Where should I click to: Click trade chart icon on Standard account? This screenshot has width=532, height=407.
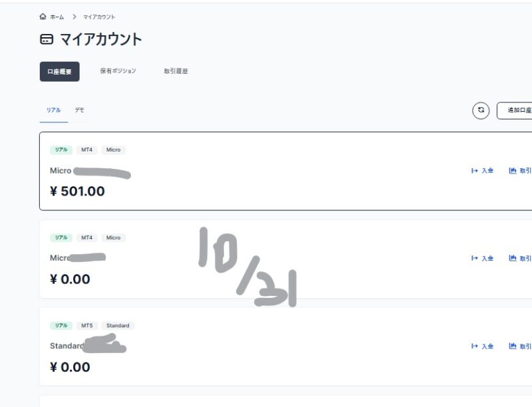click(x=513, y=346)
